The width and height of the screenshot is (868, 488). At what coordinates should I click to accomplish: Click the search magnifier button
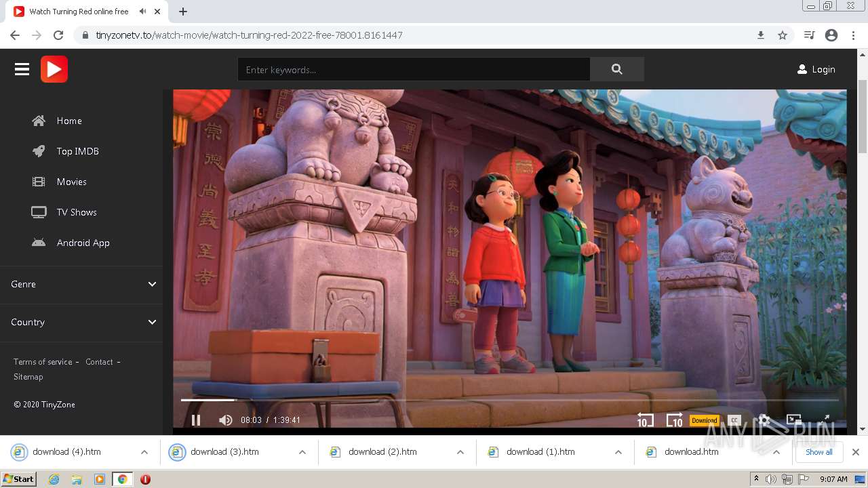(616, 69)
